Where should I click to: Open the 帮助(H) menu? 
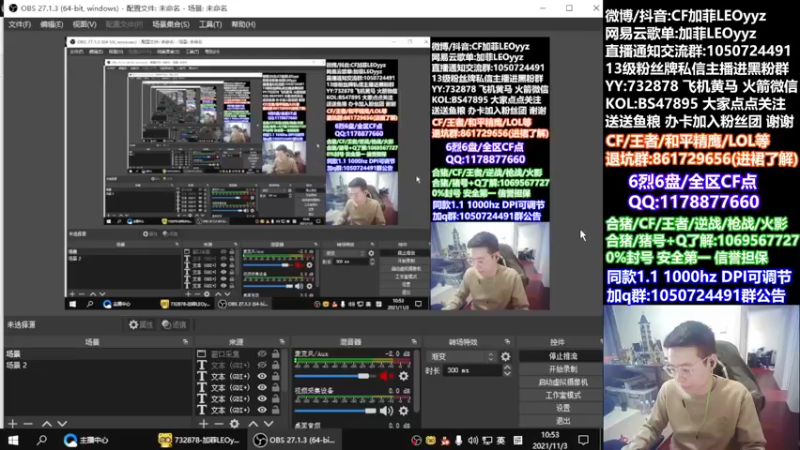243,24
